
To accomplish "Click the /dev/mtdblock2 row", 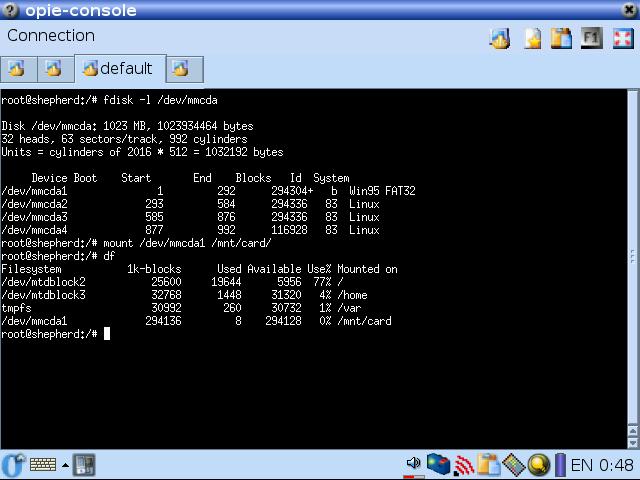I will [172, 282].
